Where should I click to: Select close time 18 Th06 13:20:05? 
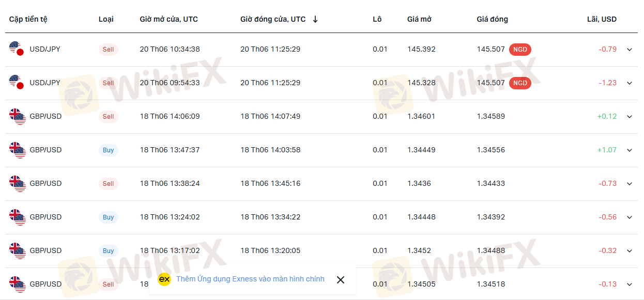(x=270, y=250)
